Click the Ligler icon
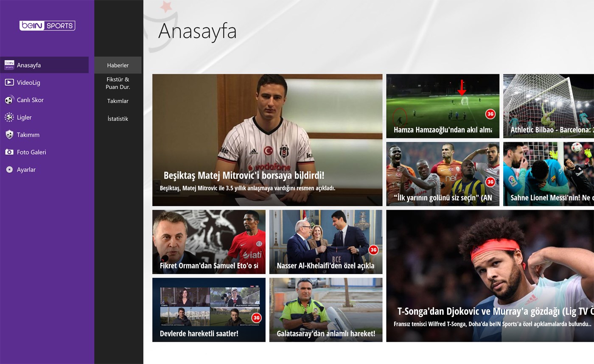 [9, 118]
